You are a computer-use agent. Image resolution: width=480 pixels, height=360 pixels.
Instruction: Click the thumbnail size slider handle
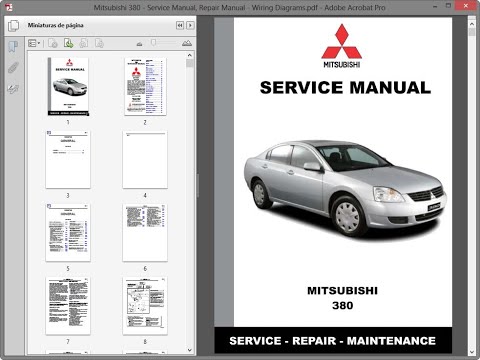click(153, 42)
